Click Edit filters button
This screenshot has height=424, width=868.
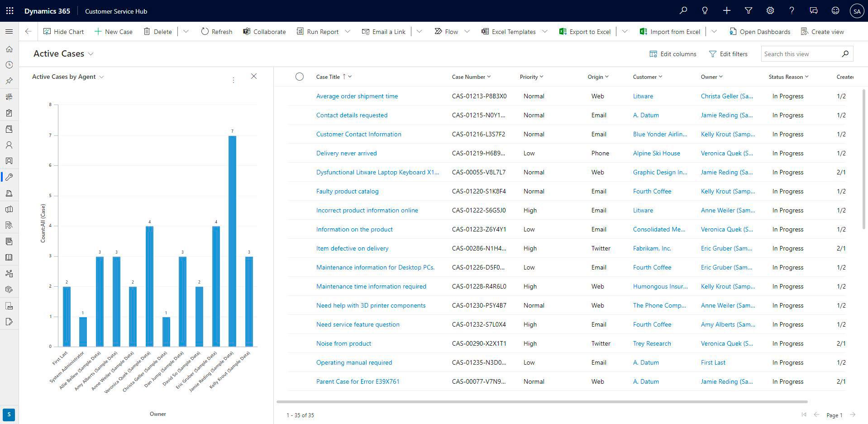pos(728,54)
